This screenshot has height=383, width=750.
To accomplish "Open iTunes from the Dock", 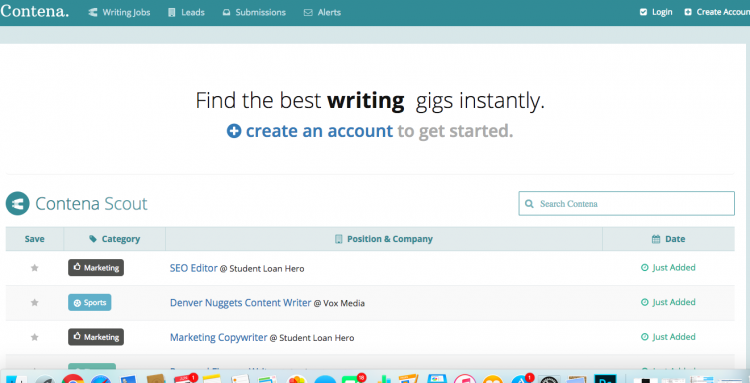I will [465, 379].
